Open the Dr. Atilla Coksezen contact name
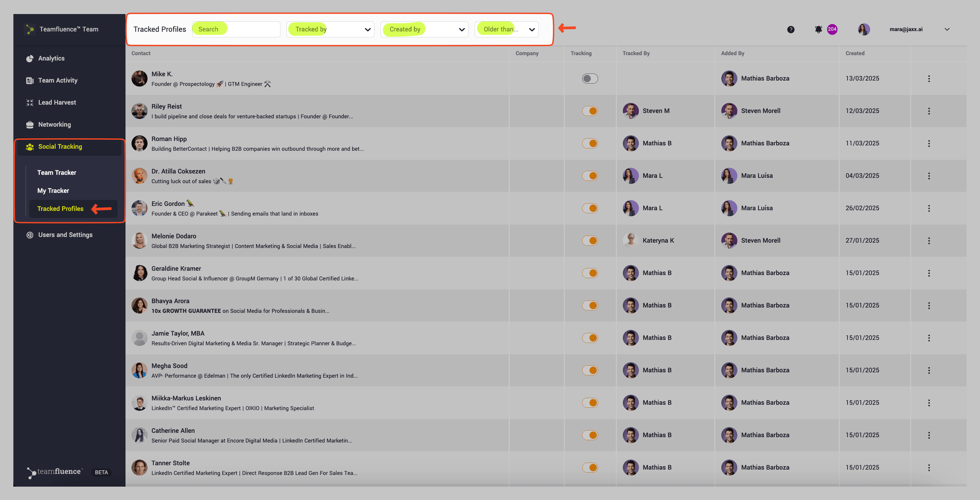Image resolution: width=980 pixels, height=500 pixels. 178,171
